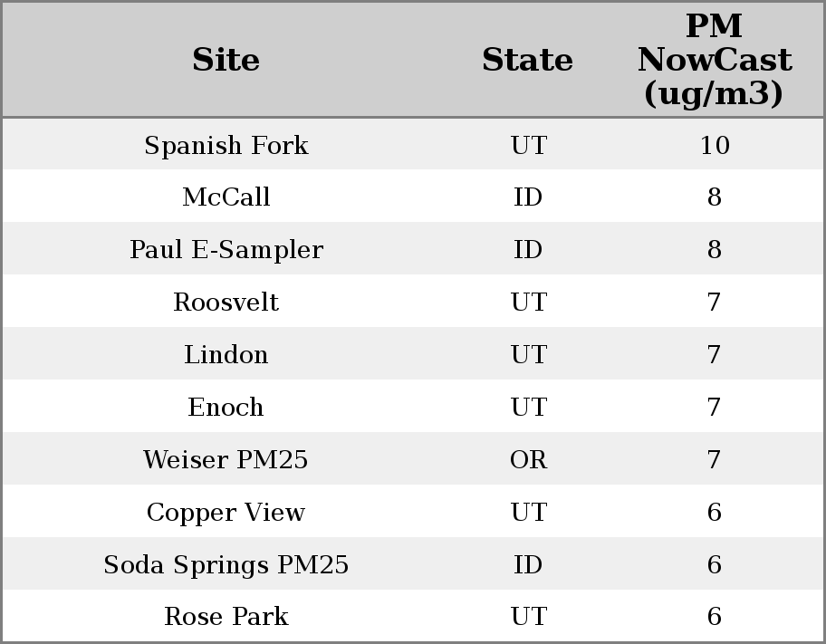Select the ID state cell for McCall
The image size is (826, 644).
pos(528,197)
